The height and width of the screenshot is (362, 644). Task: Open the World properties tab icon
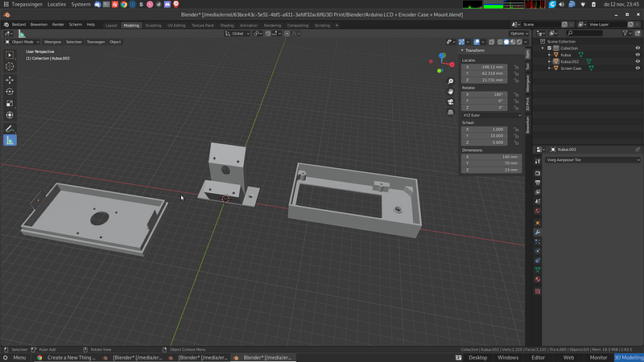click(x=538, y=211)
